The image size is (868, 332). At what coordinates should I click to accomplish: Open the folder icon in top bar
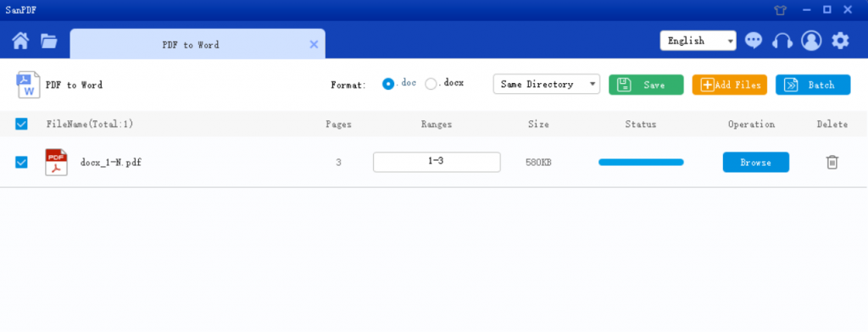coord(49,41)
